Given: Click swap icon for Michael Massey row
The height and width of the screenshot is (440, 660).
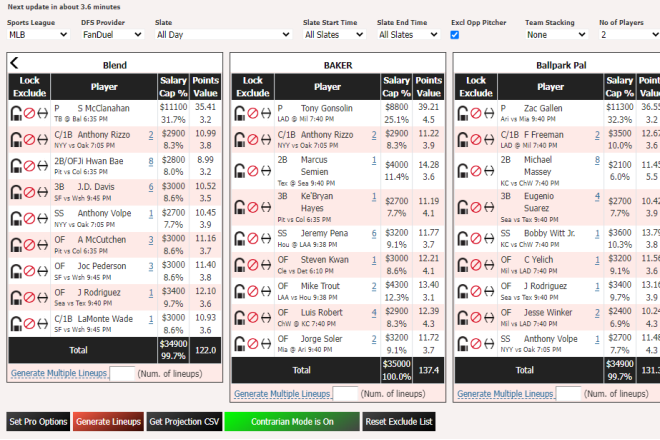Looking at the screenshot, I should point(489,171).
